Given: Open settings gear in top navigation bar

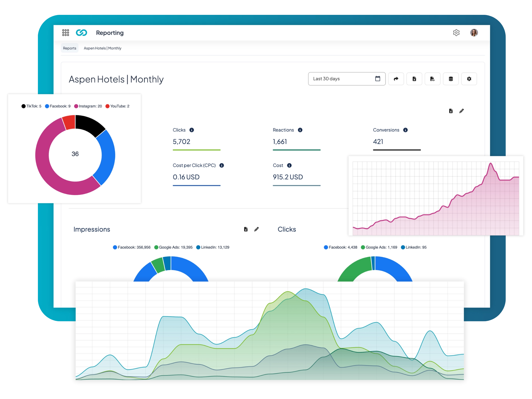Looking at the screenshot, I should [456, 32].
